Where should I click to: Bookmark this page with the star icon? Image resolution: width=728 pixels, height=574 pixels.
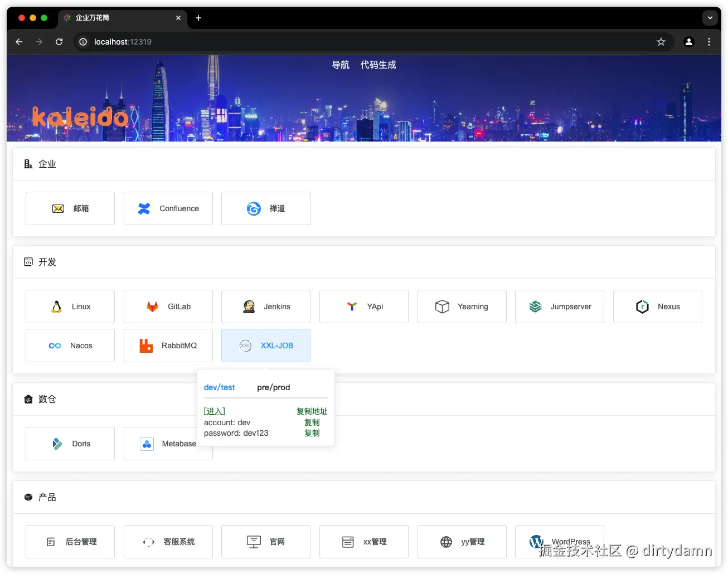[661, 42]
